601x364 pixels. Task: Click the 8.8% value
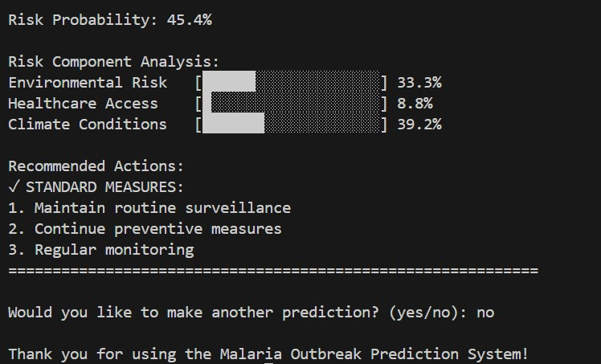(x=415, y=104)
